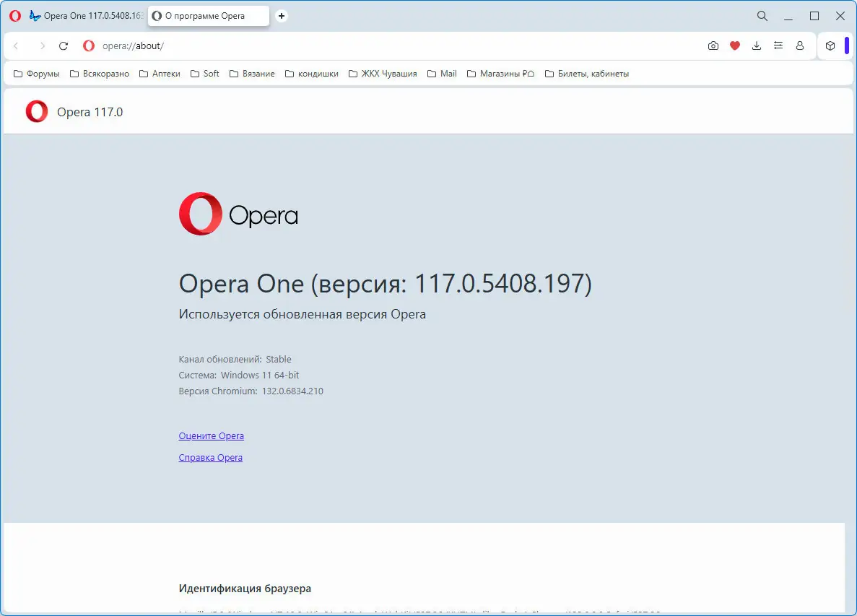Switch to the 'О программе Opera' tab
Viewport: 857px width, 616px height.
(208, 15)
